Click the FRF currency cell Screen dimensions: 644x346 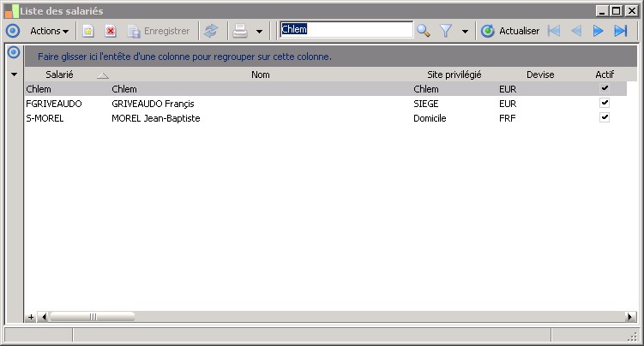(540, 118)
